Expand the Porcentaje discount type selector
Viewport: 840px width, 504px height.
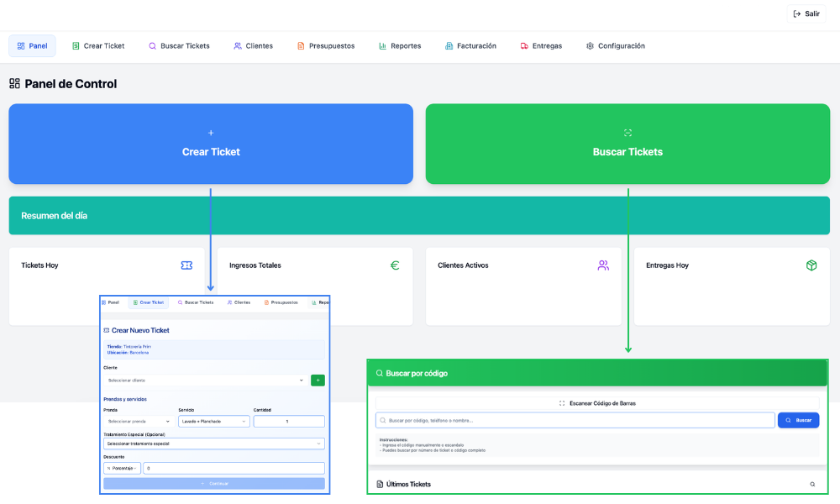coord(122,468)
